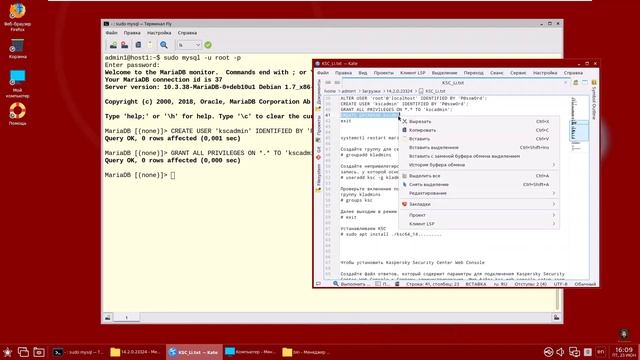
Task: Open Справка menu in terminal window
Action: coord(187,33)
